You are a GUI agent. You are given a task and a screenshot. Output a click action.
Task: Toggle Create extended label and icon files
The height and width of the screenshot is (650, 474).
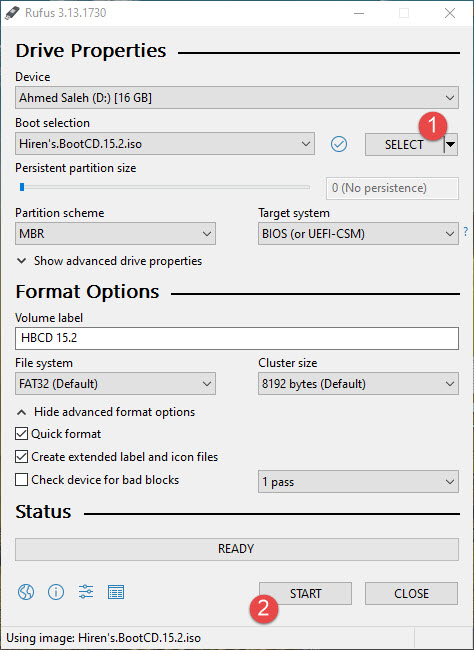(x=21, y=456)
